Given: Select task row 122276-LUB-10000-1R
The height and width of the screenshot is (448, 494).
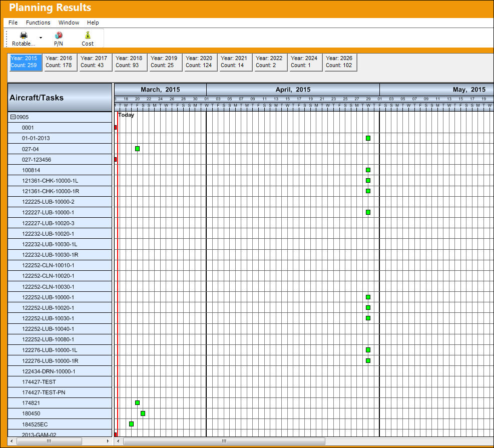Looking at the screenshot, I should [x=60, y=361].
